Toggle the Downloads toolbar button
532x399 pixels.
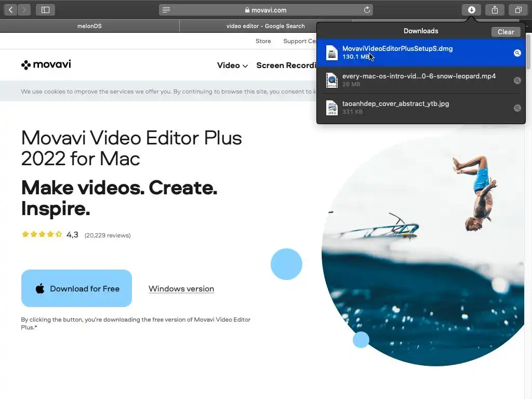[x=471, y=10]
